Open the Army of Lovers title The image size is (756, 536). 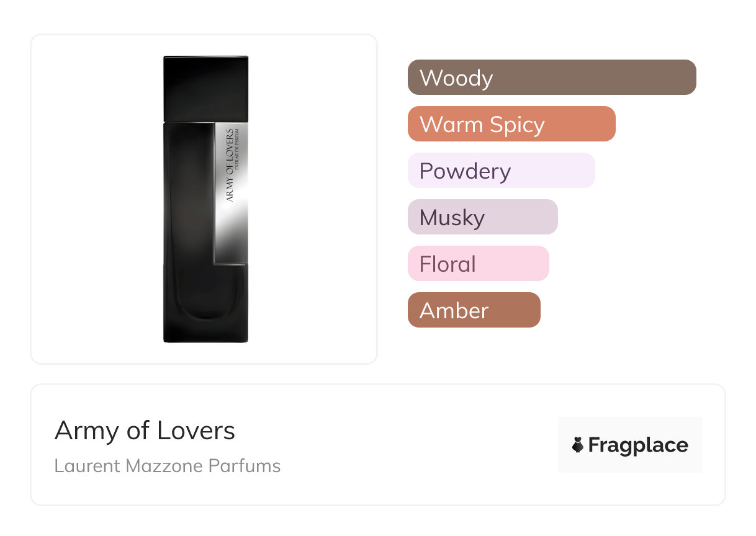[x=145, y=431]
